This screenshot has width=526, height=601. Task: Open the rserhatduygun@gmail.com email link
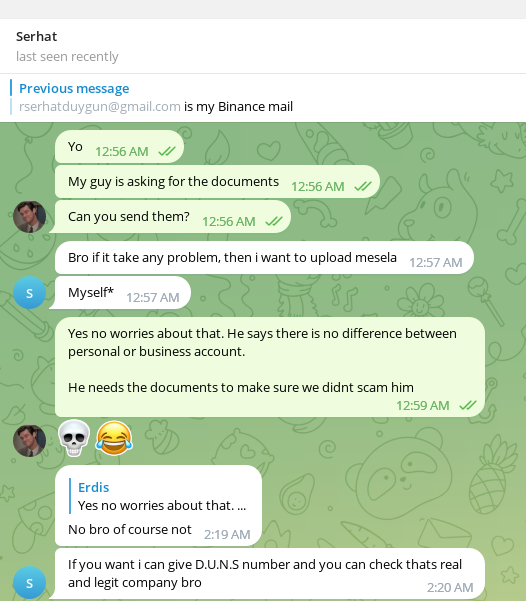100,107
